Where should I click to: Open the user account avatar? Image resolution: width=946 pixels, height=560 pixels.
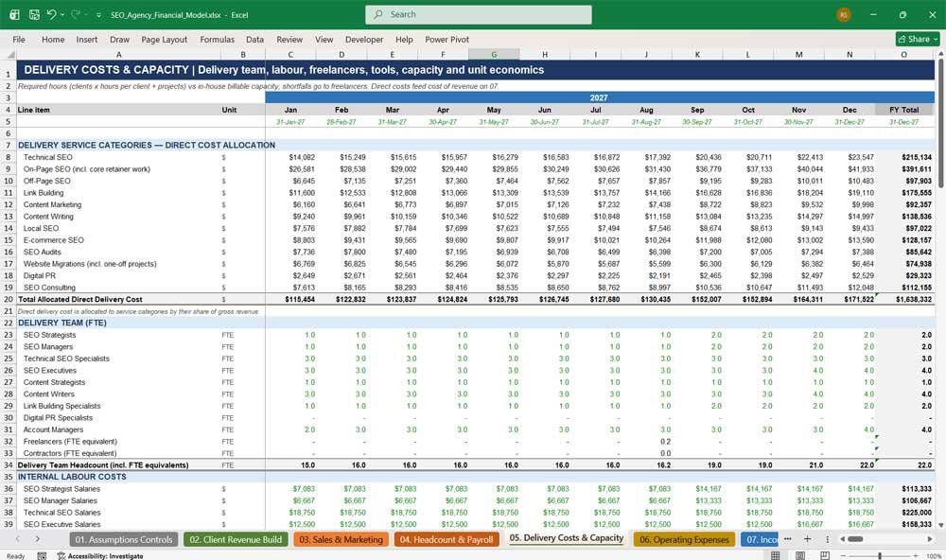pos(844,14)
